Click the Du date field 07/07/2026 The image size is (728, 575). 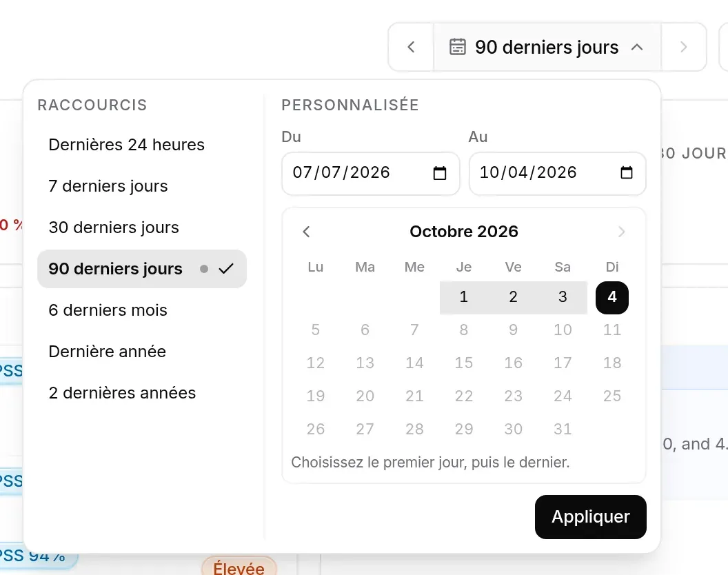click(x=370, y=173)
